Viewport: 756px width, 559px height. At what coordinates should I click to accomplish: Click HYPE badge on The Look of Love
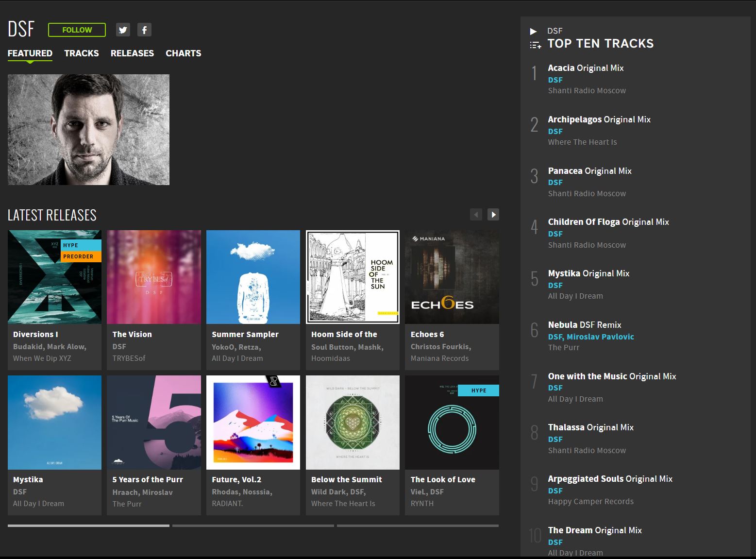(x=478, y=390)
